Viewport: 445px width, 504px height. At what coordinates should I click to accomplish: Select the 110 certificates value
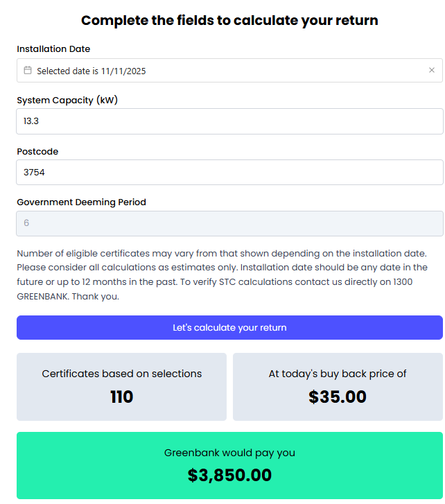tap(121, 397)
